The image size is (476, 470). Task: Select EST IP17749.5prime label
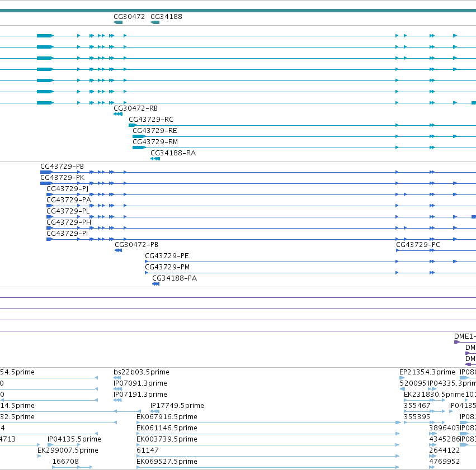[177, 406]
